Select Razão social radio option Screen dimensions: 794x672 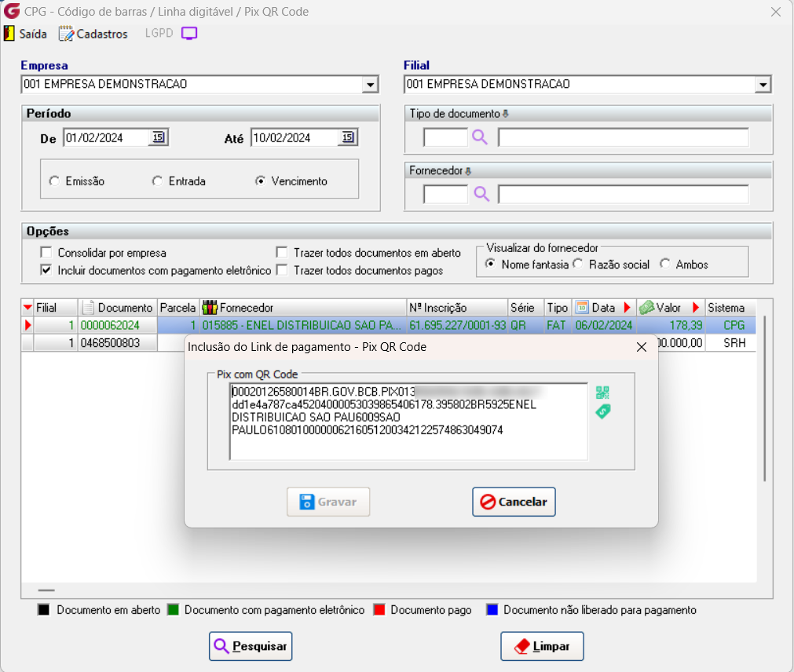[x=578, y=264]
